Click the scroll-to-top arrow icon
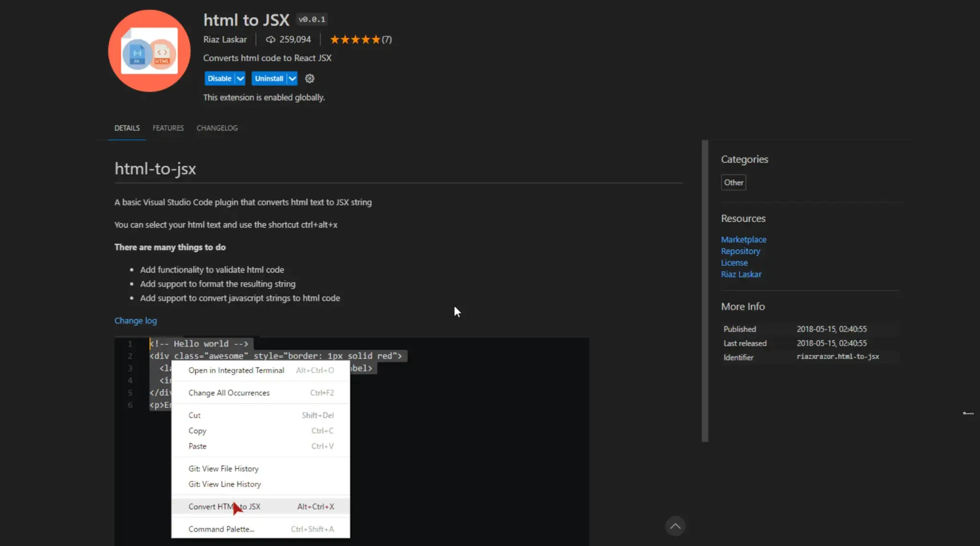This screenshot has height=546, width=980. coord(675,526)
